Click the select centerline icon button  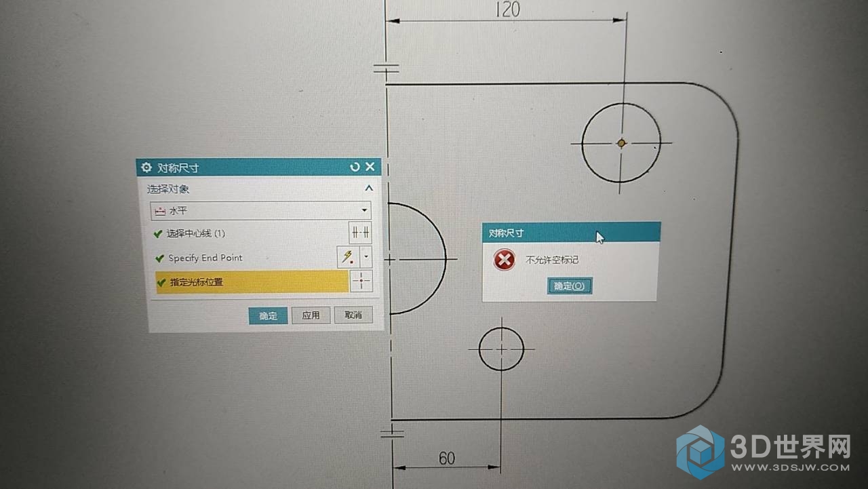tap(359, 233)
